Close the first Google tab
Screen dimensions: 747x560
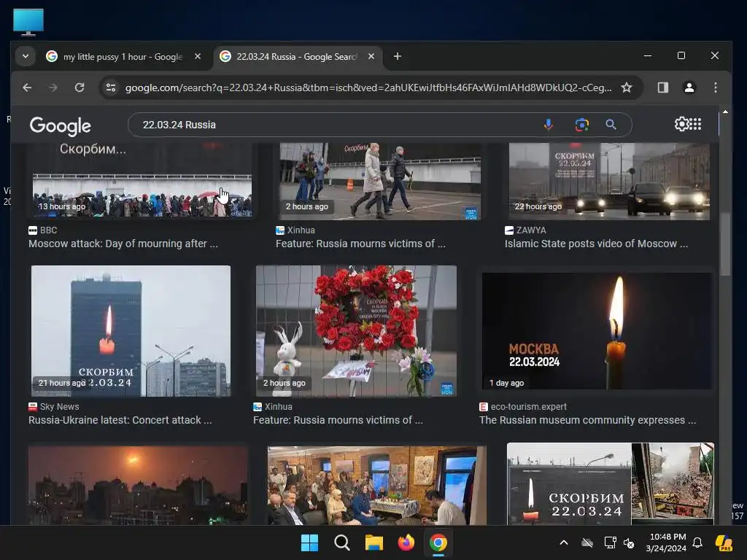(198, 56)
